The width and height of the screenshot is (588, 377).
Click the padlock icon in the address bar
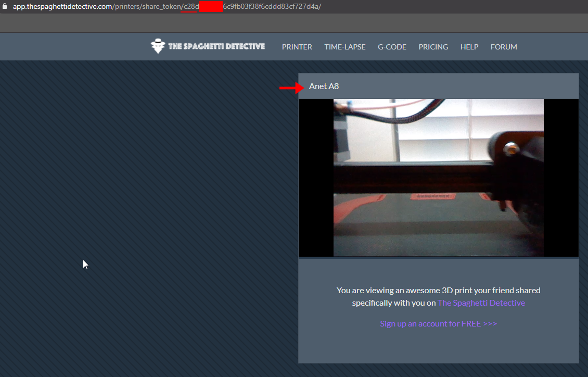coord(5,6)
